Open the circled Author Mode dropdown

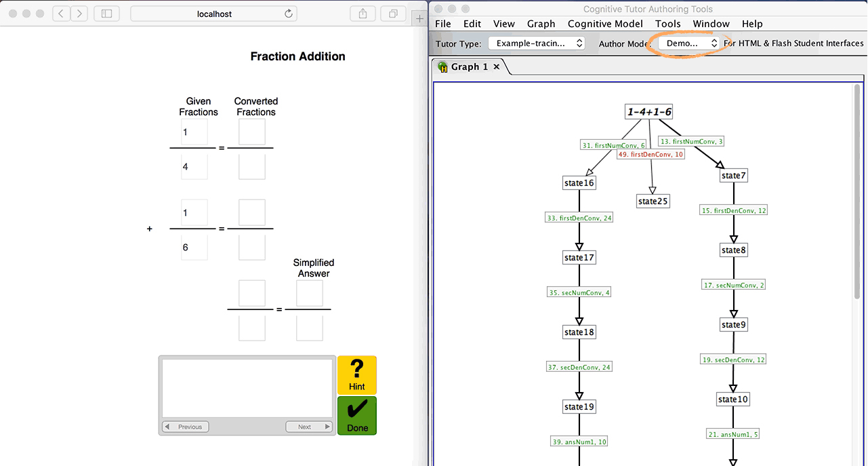coord(689,43)
